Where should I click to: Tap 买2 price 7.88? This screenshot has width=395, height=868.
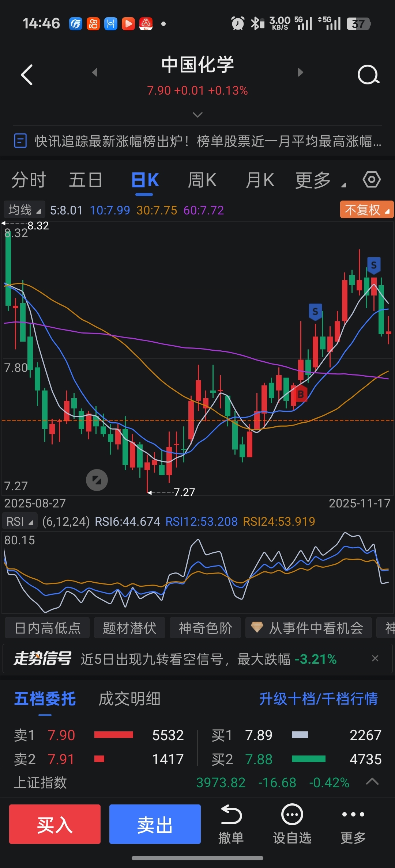[x=259, y=759]
